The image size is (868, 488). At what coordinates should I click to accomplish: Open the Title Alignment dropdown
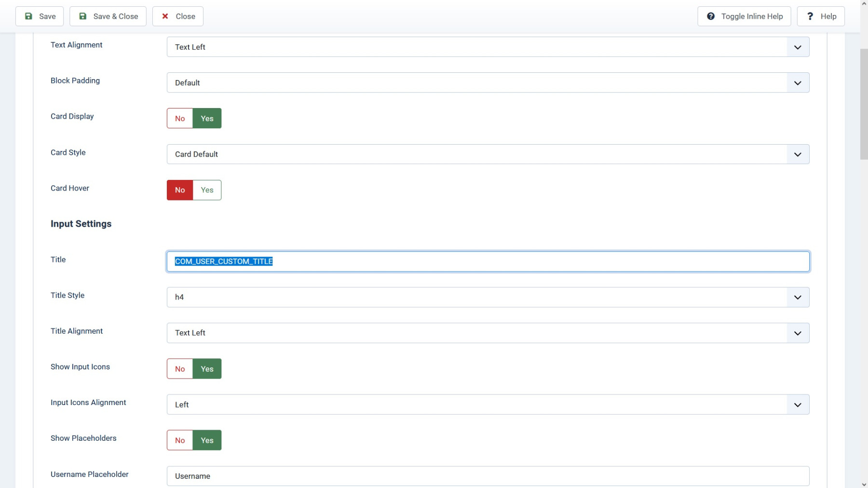coord(488,333)
